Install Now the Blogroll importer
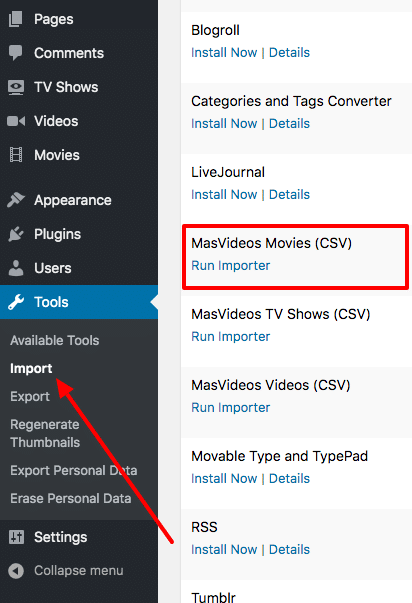Viewport: 412px width, 603px height. [224, 53]
